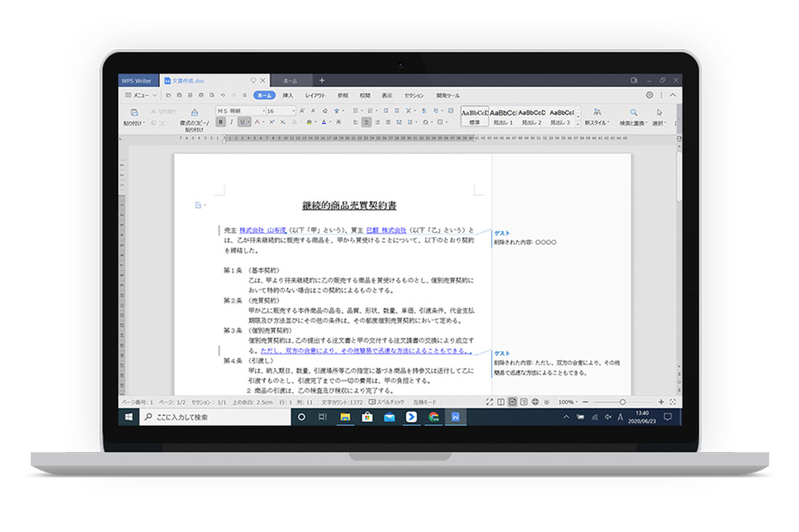Click the open file icon in quick toolbar
This screenshot has width=799, height=532.
[169, 95]
